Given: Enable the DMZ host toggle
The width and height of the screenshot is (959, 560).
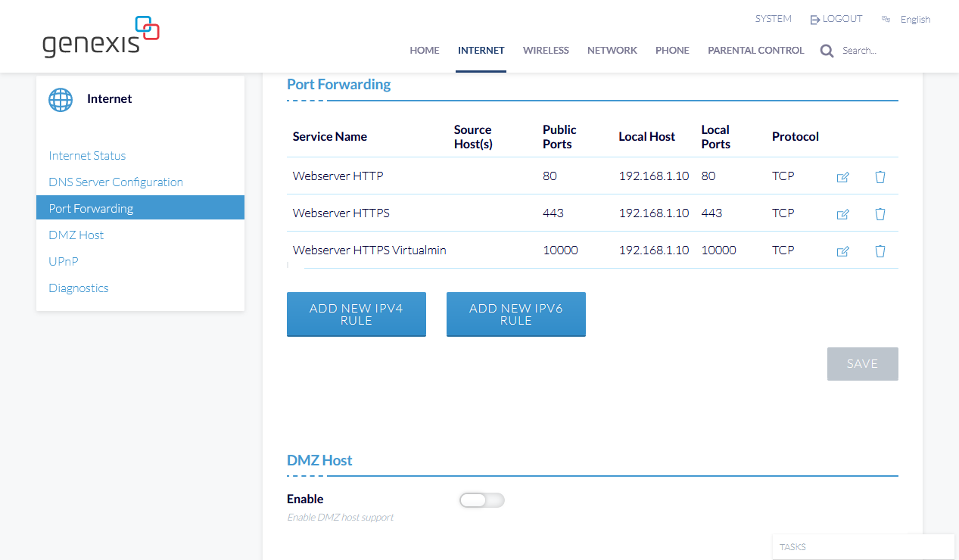Looking at the screenshot, I should coord(481,500).
